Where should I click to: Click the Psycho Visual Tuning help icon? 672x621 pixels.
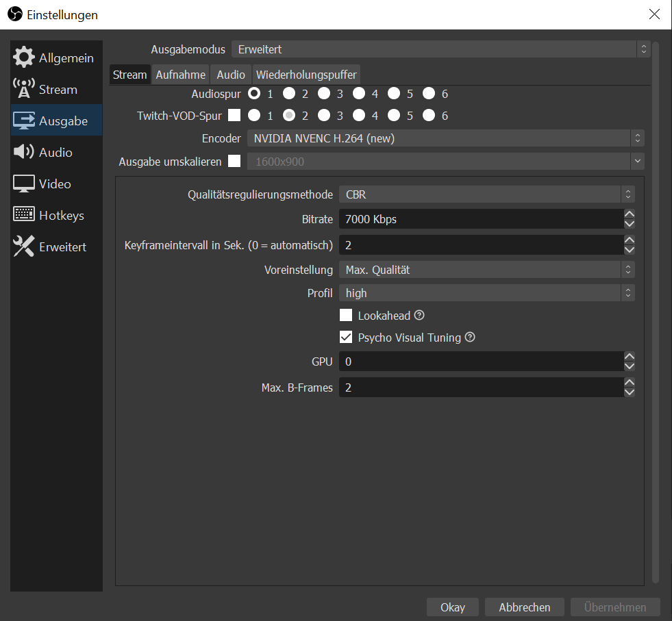point(470,338)
